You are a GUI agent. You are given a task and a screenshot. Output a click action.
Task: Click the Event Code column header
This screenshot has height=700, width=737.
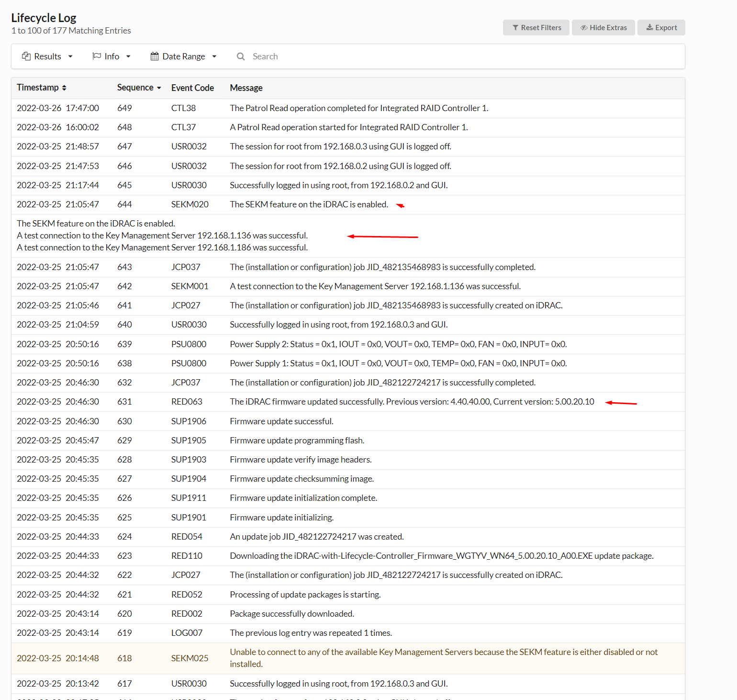[192, 88]
